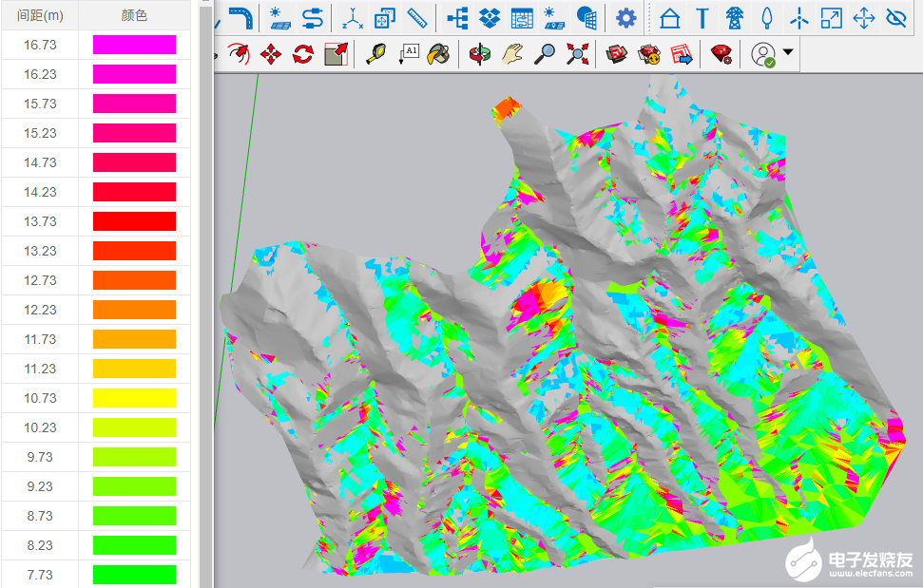The height and width of the screenshot is (588, 923).
Task: Click the magenta swatch for 16.73
Action: (x=134, y=45)
